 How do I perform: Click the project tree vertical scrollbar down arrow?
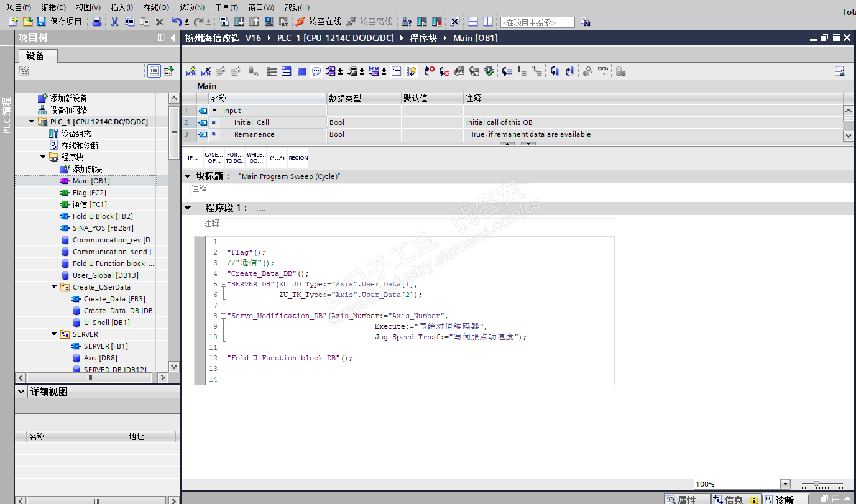click(174, 367)
